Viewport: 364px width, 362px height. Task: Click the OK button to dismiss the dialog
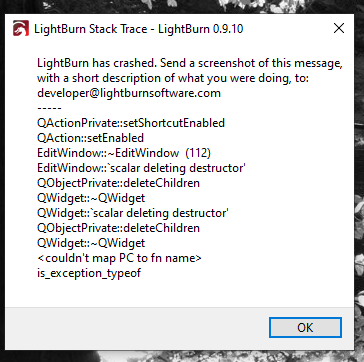[x=305, y=330]
